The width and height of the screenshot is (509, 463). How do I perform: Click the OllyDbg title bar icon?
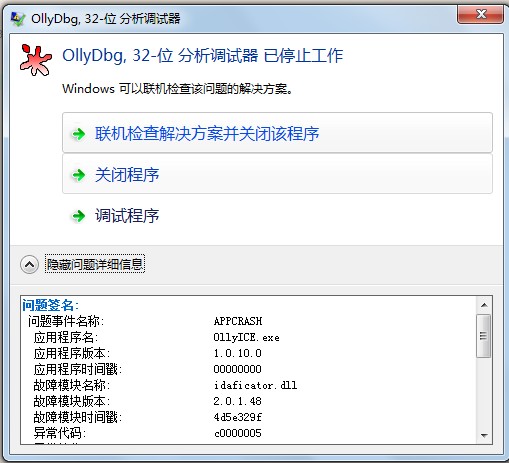pos(17,19)
